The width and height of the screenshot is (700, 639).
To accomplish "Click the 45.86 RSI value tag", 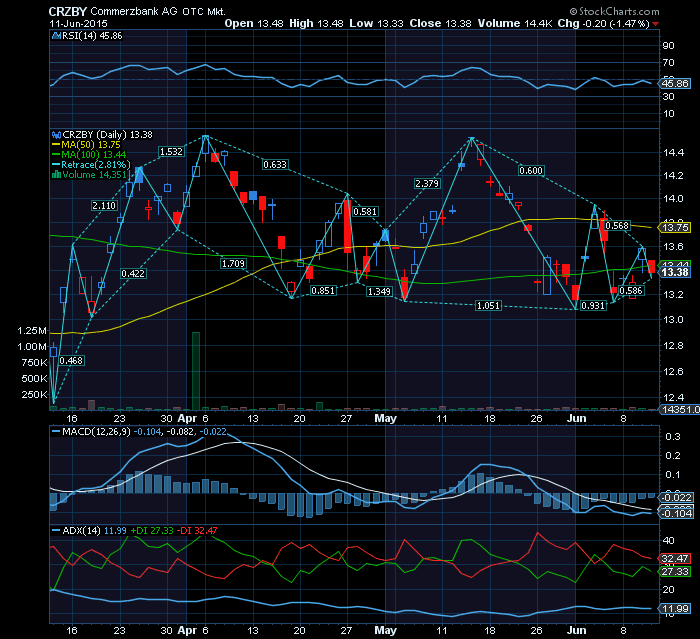I will tap(675, 84).
